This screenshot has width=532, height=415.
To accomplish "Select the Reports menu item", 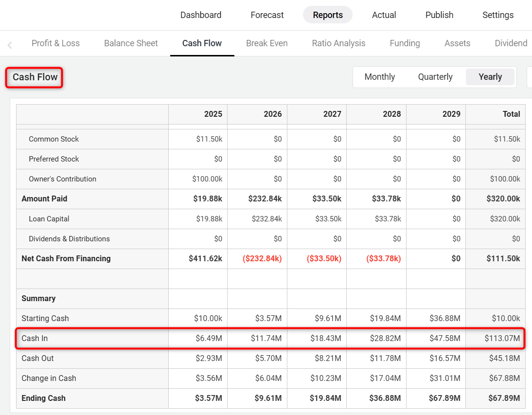I will point(328,15).
